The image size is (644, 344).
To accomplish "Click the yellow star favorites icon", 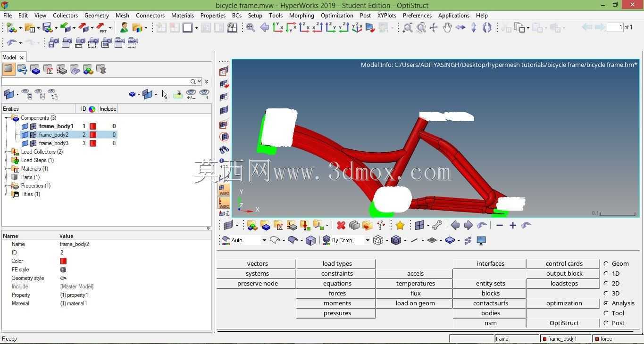I will 400,226.
